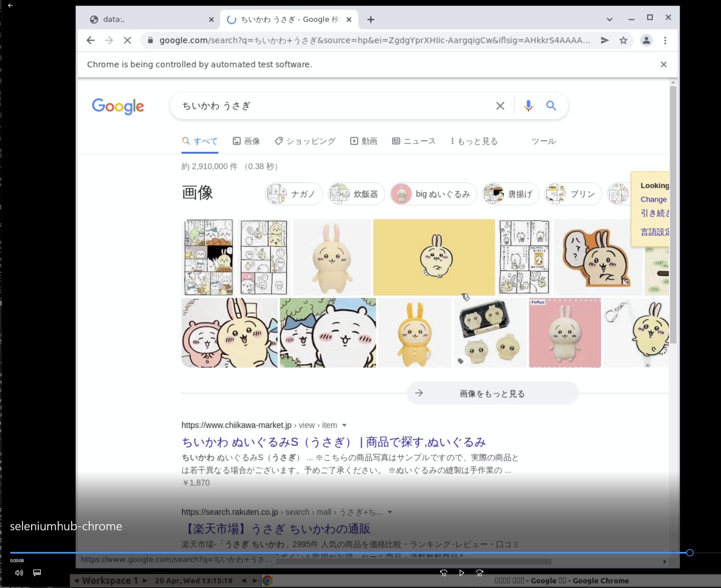The image size is (721, 588).
Task: Switch to the 画像 images tab
Action: (x=246, y=141)
